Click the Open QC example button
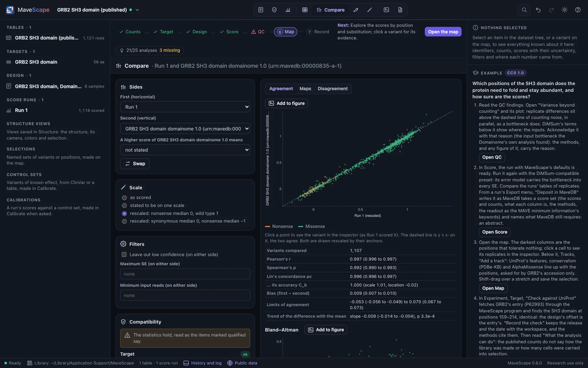588x368 pixels. pyautogui.click(x=492, y=157)
